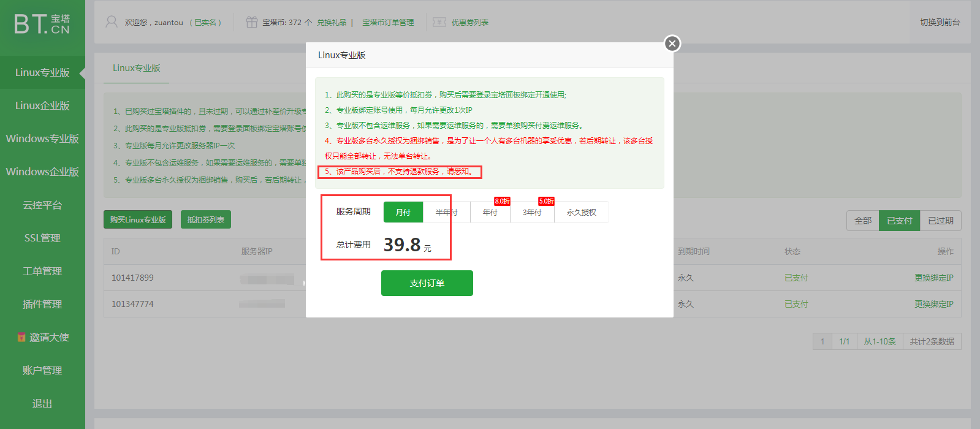Select 年付 service period
The width and height of the screenshot is (980, 429).
pos(490,212)
